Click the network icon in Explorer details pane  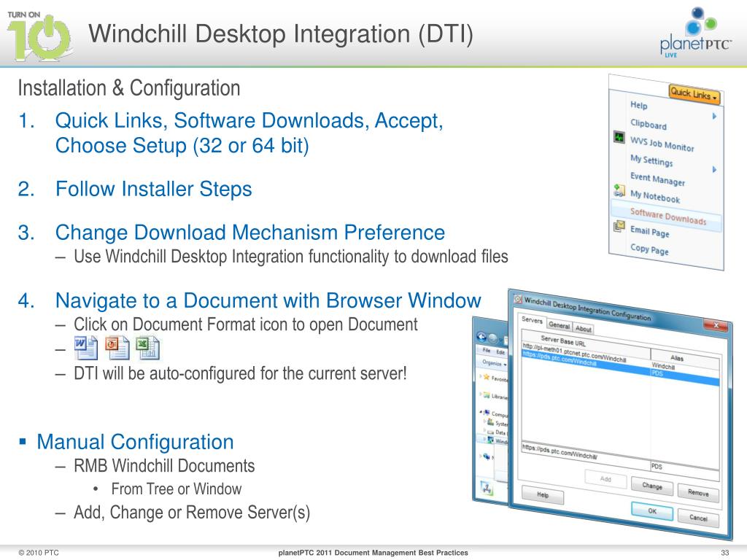pos(487,488)
